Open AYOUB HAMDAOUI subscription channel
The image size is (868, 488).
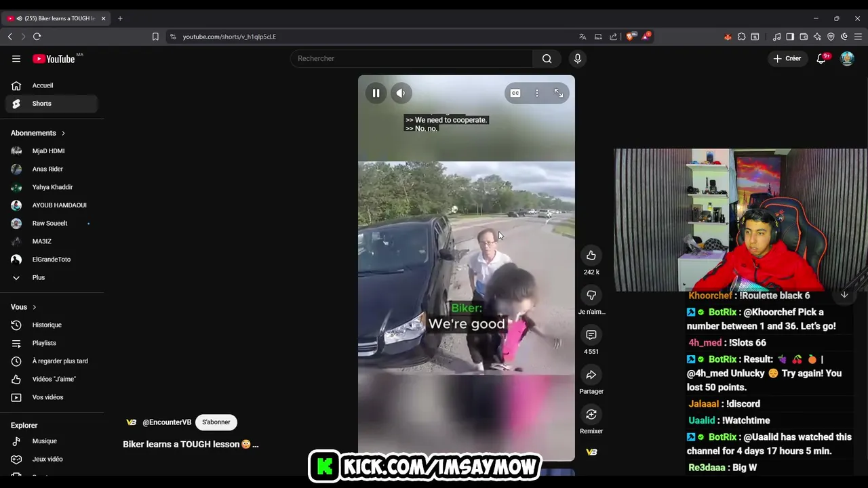click(x=52, y=205)
